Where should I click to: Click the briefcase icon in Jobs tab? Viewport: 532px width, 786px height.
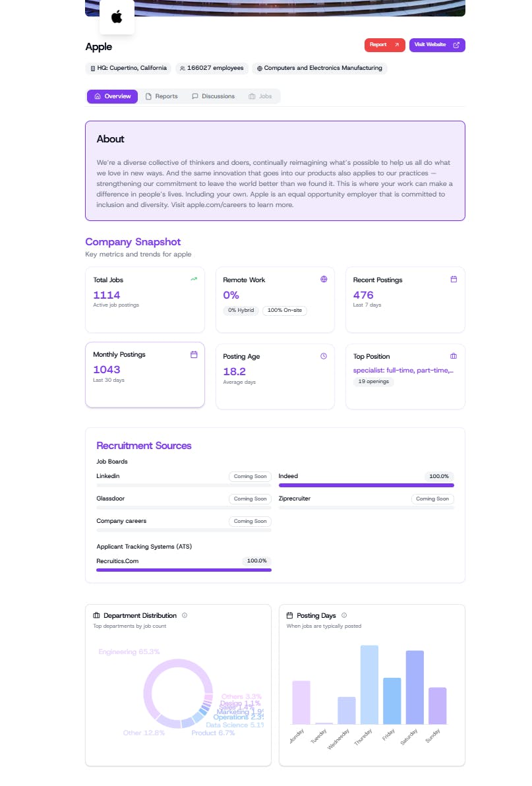point(252,96)
